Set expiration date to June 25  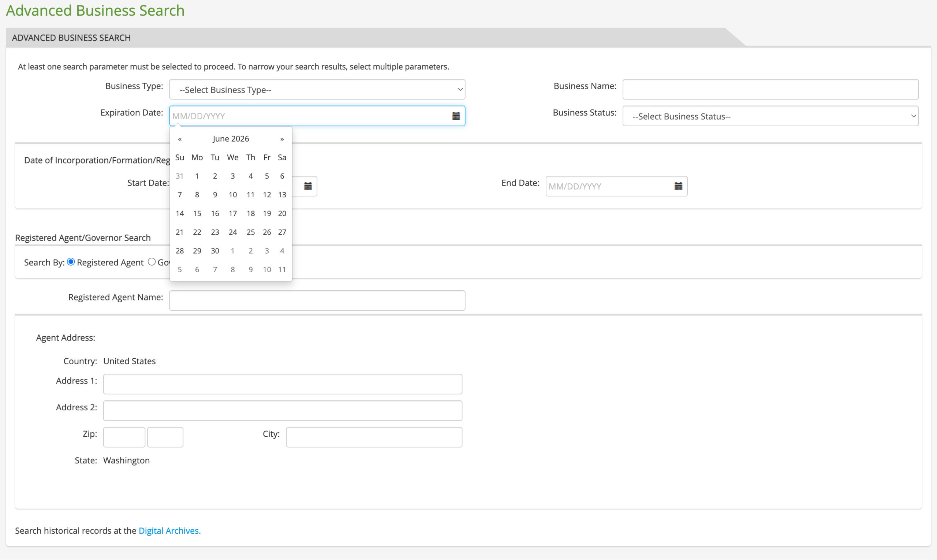tap(251, 232)
